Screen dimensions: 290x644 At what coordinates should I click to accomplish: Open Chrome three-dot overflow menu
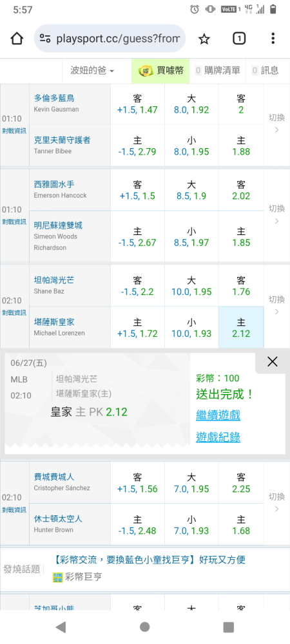click(x=273, y=39)
